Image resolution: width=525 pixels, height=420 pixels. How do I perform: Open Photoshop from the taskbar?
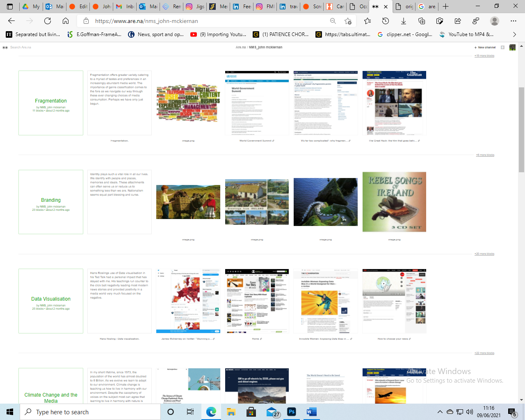[x=292, y=412]
